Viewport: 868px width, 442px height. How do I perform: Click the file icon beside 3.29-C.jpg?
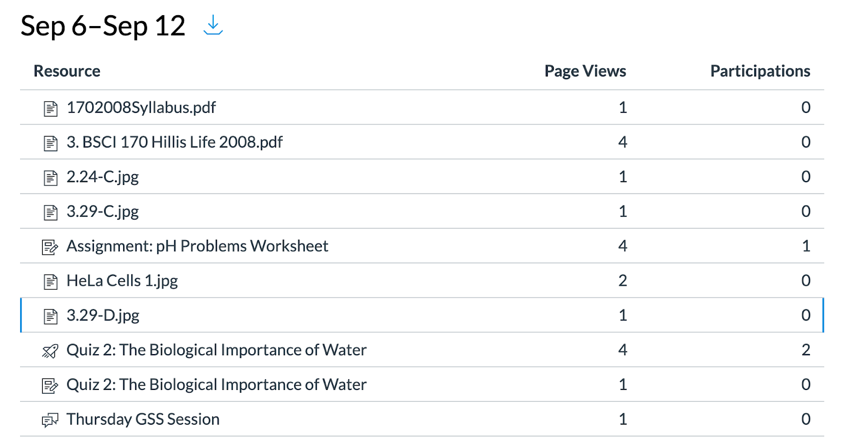click(x=50, y=212)
